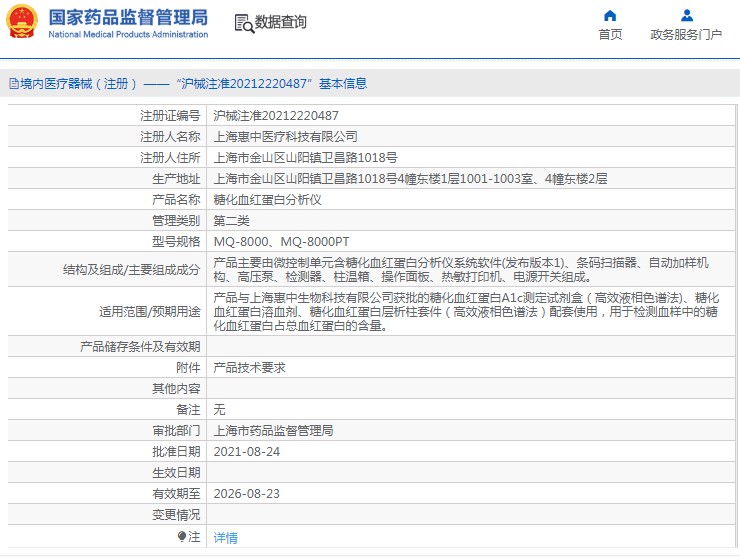Open 政务服务门户 portal text link
Image resolution: width=740 pixels, height=558 pixels.
686,35
